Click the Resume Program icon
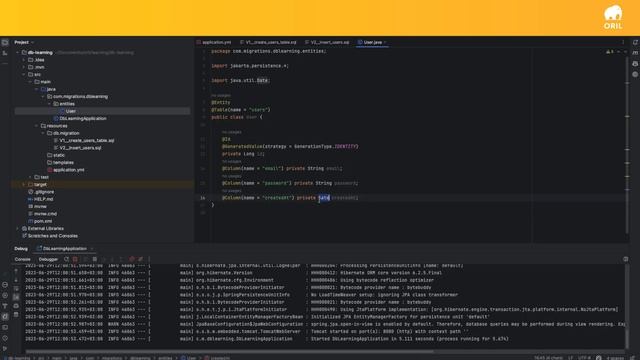The width and height of the screenshot is (640, 360). [85, 259]
